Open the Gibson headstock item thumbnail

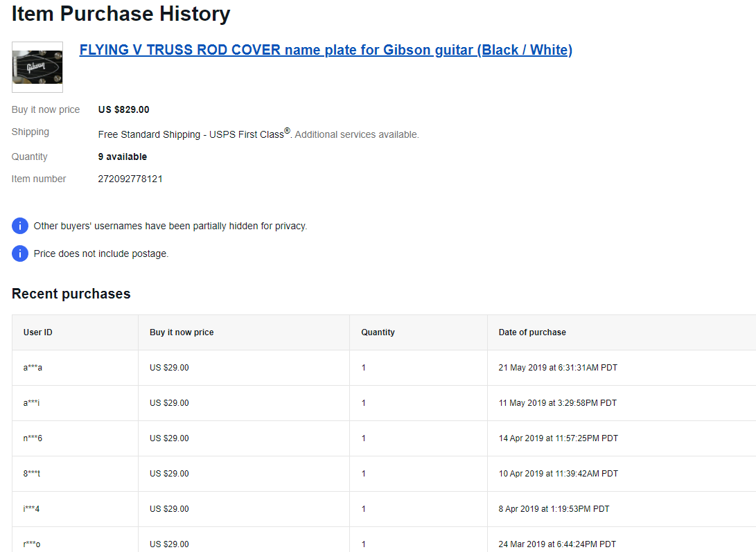[37, 67]
